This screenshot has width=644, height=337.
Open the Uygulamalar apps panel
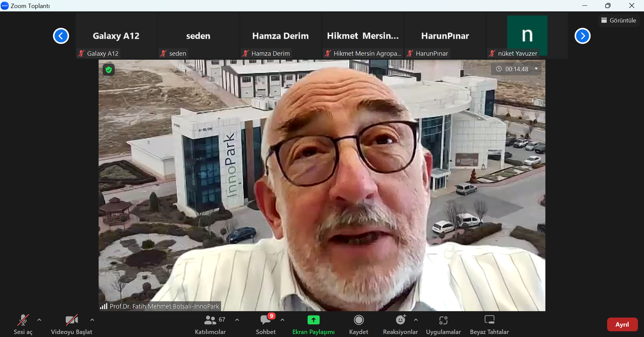[443, 324]
